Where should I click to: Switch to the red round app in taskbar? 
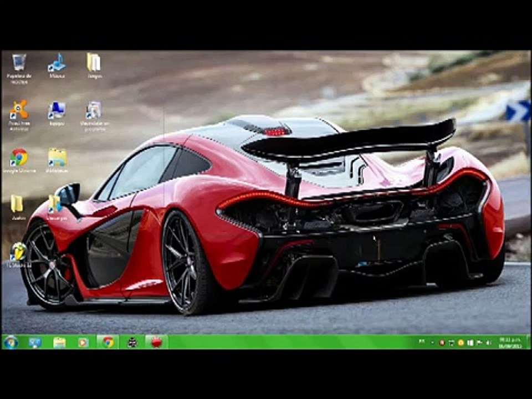[x=156, y=342]
